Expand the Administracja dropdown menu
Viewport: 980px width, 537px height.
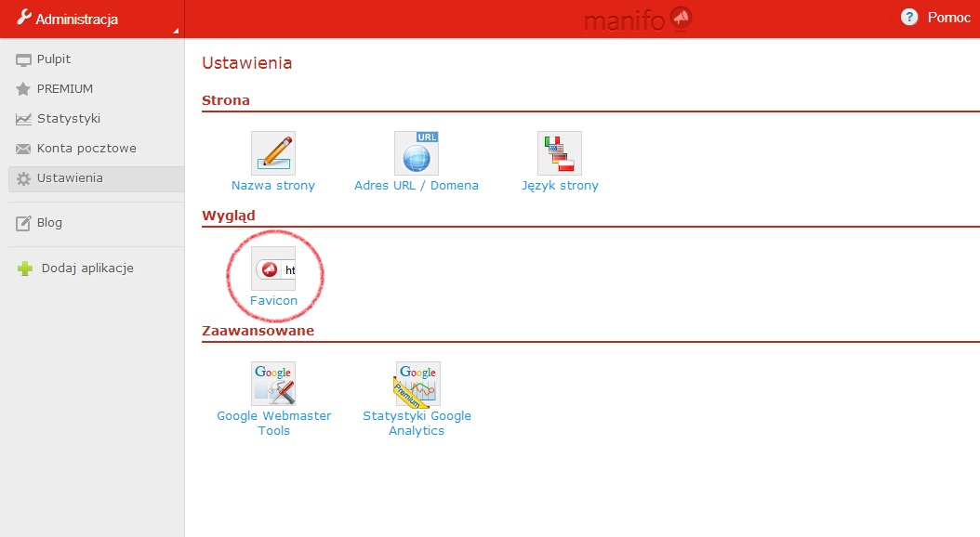tap(91, 19)
